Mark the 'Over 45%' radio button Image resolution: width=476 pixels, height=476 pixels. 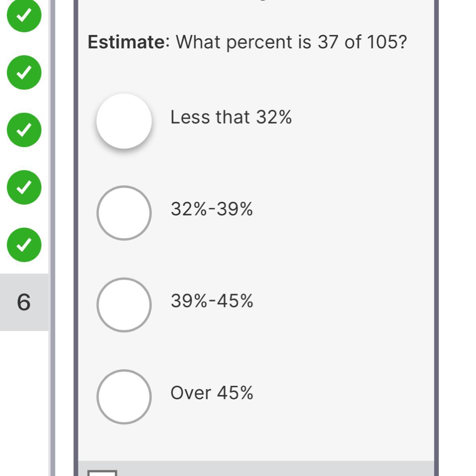(x=124, y=397)
